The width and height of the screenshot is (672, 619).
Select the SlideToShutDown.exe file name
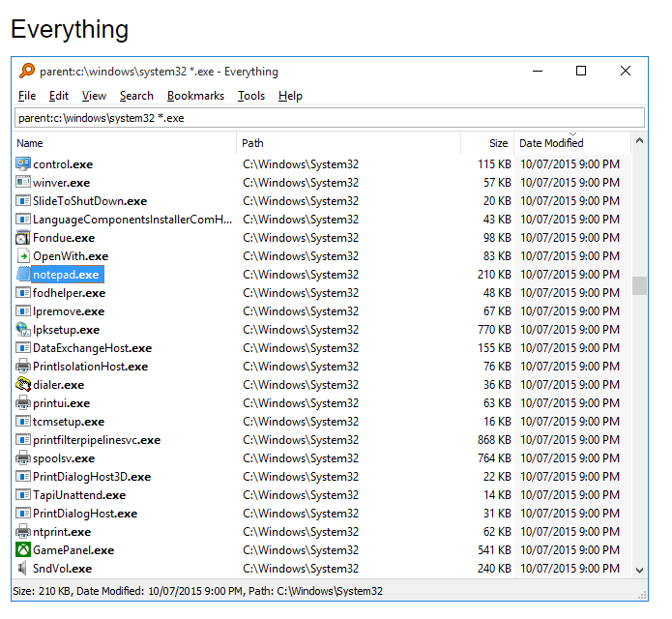(90, 201)
